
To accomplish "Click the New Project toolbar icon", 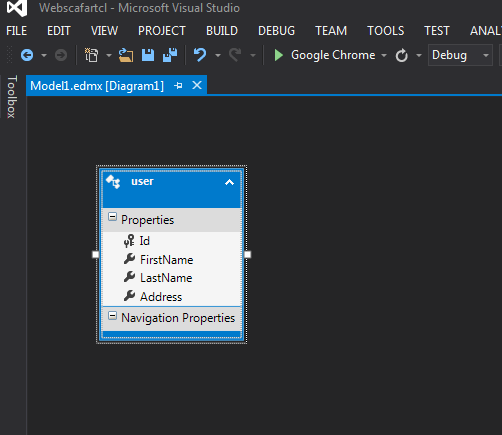I will (91, 55).
